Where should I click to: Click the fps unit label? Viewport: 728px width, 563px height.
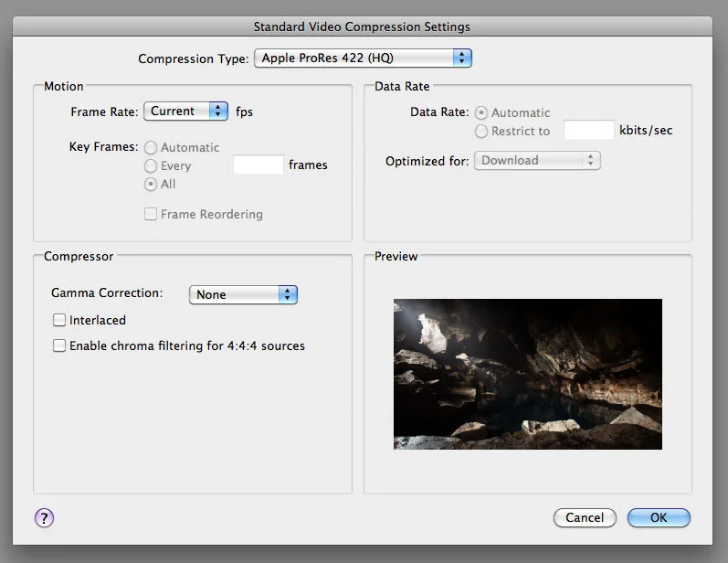244,112
